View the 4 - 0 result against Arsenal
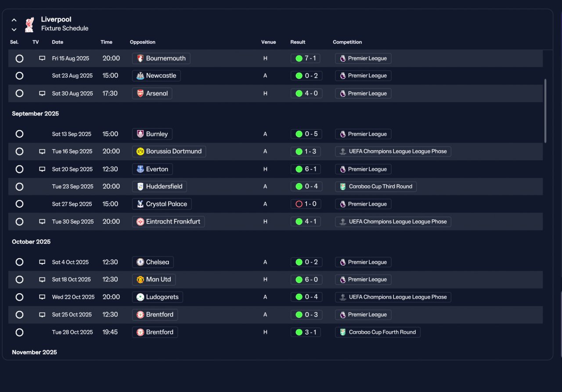The height and width of the screenshot is (392, 562). tap(306, 94)
